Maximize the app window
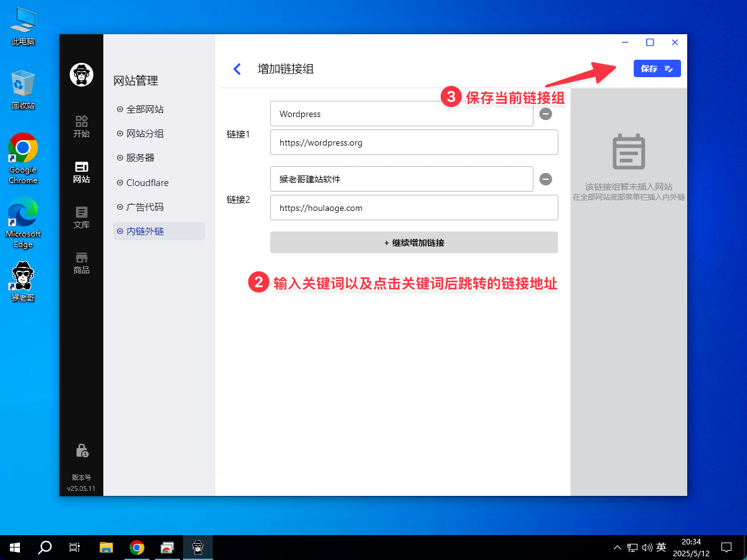The image size is (747, 560). pyautogui.click(x=650, y=42)
